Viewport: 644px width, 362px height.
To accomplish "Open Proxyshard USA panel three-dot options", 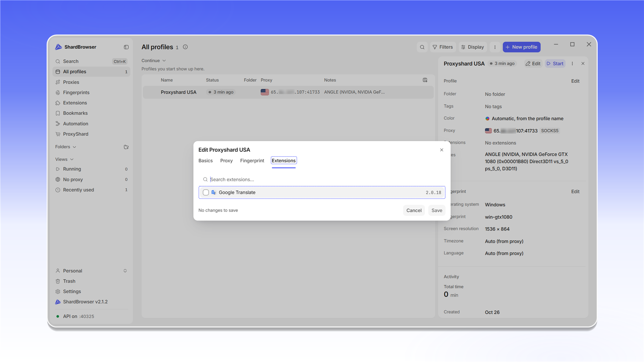I will click(572, 64).
